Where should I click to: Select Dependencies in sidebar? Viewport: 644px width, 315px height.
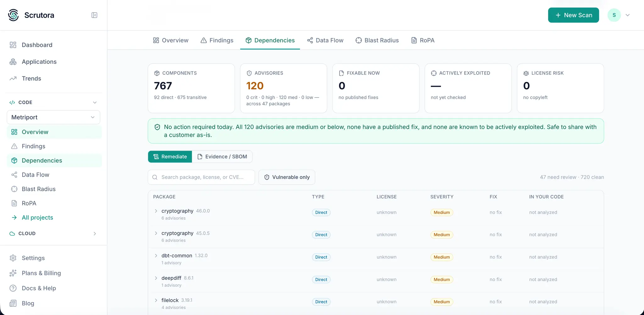point(54,160)
